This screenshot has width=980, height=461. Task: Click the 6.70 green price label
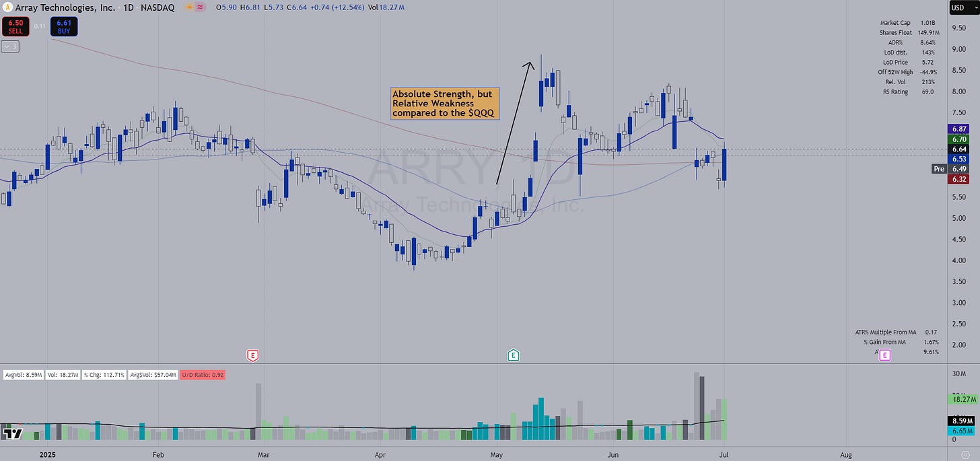coord(959,139)
